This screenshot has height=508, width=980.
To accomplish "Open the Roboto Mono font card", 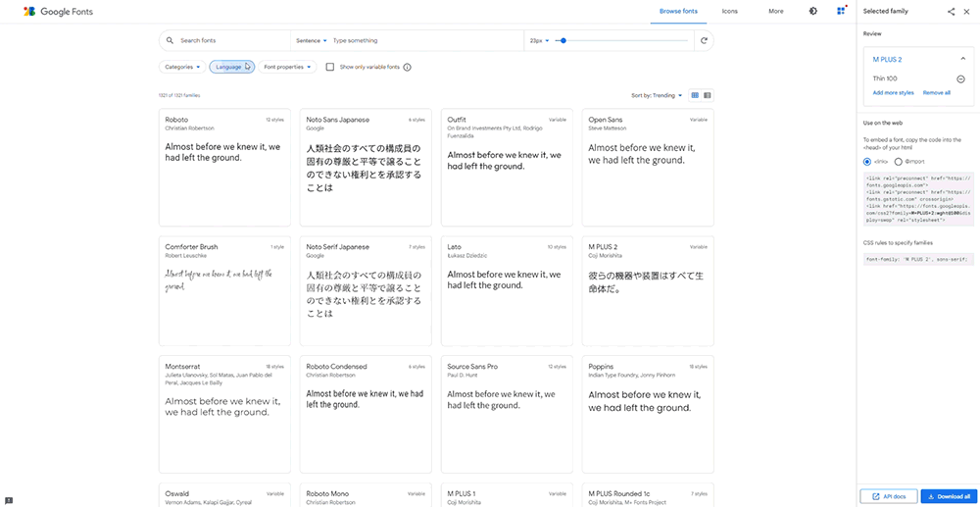I will tap(366, 495).
